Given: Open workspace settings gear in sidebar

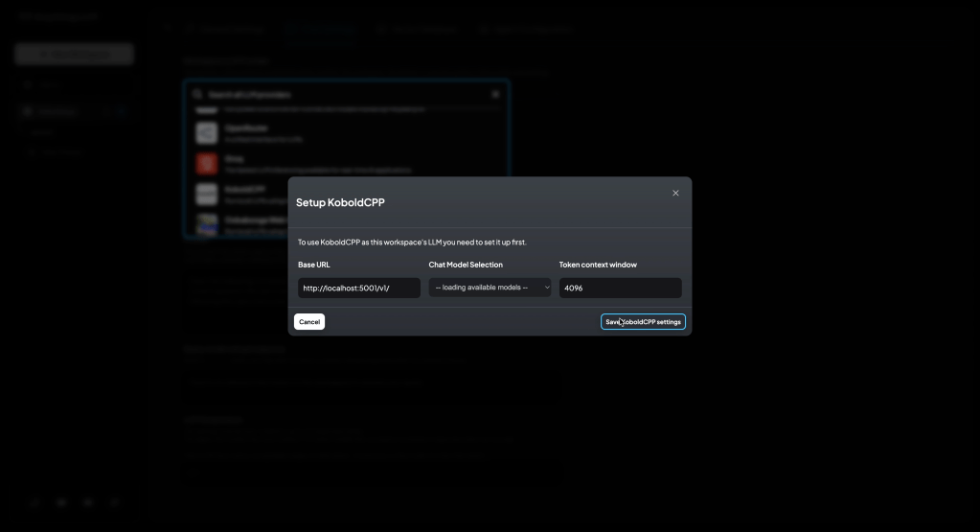Looking at the screenshot, I should click(x=121, y=111).
